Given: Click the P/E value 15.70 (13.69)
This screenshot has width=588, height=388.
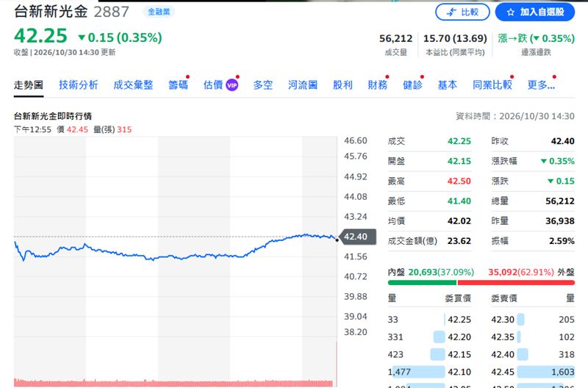Looking at the screenshot, I should (x=455, y=39).
